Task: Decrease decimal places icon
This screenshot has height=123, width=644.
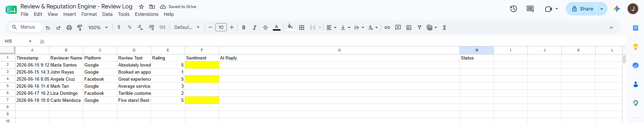Action: click(140, 27)
